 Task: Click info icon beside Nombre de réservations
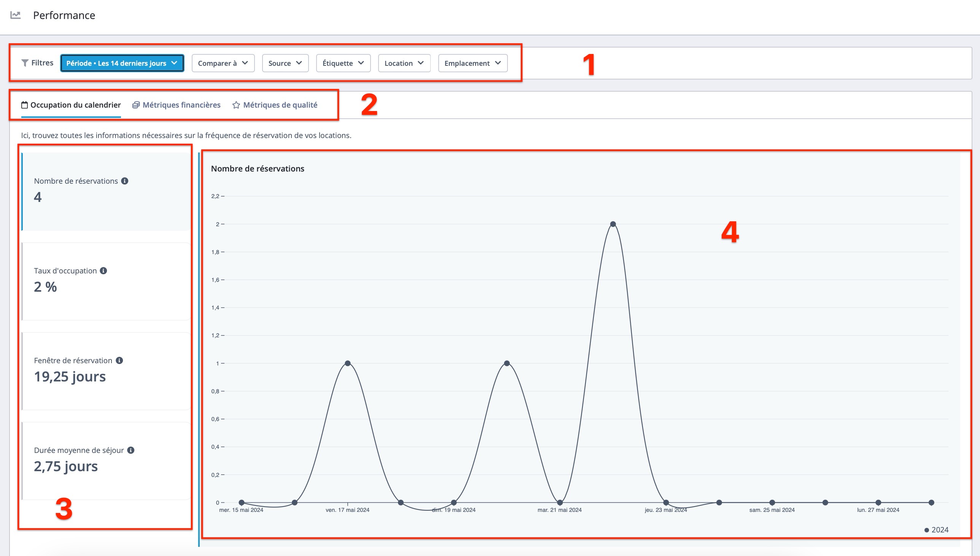(x=124, y=181)
